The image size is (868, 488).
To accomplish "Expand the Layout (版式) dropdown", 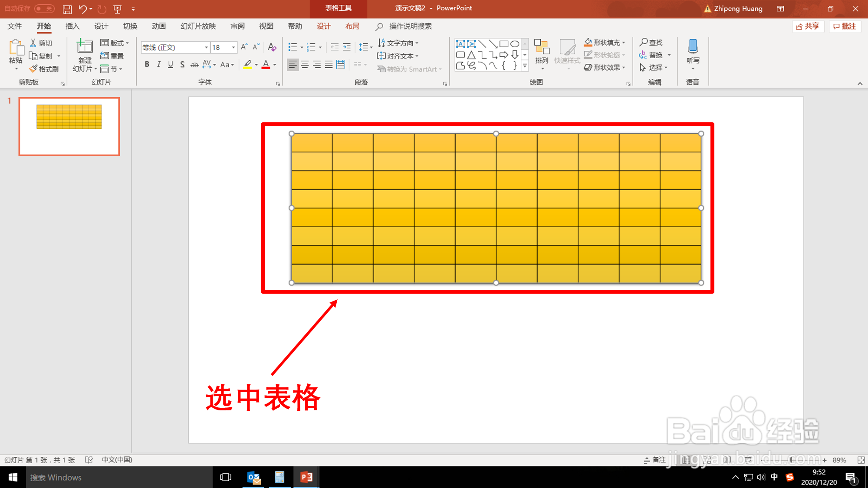I will [115, 43].
